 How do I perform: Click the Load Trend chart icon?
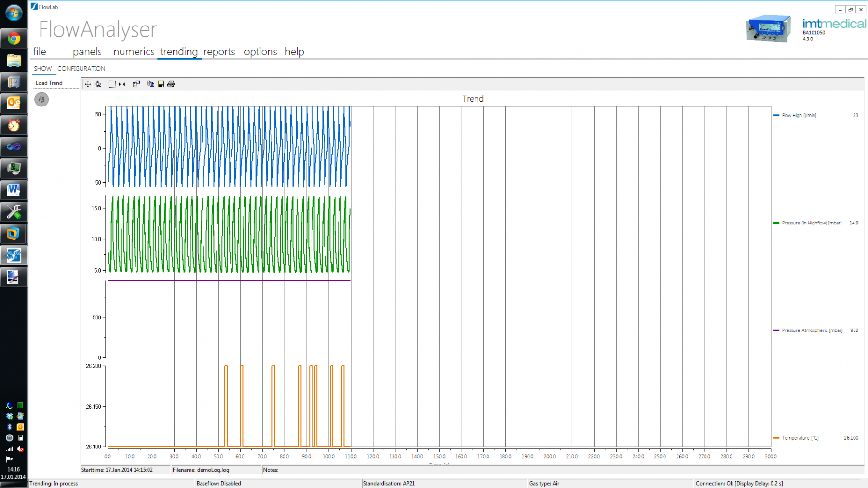pyautogui.click(x=41, y=99)
